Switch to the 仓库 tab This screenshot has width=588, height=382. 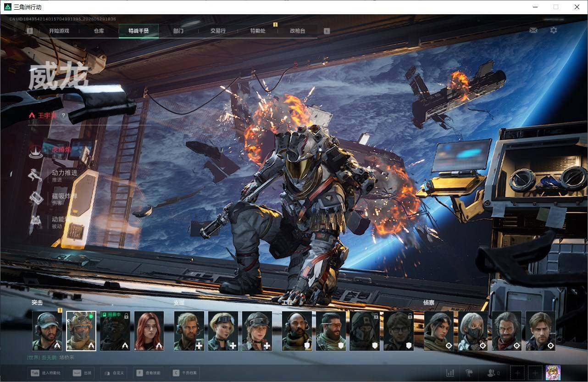[x=99, y=31]
